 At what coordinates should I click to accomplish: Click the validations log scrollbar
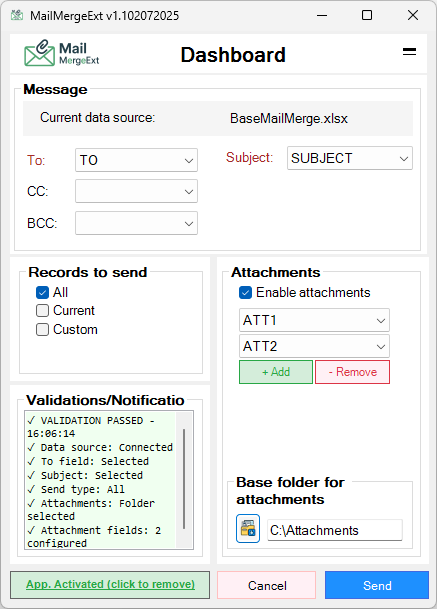[x=184, y=480]
